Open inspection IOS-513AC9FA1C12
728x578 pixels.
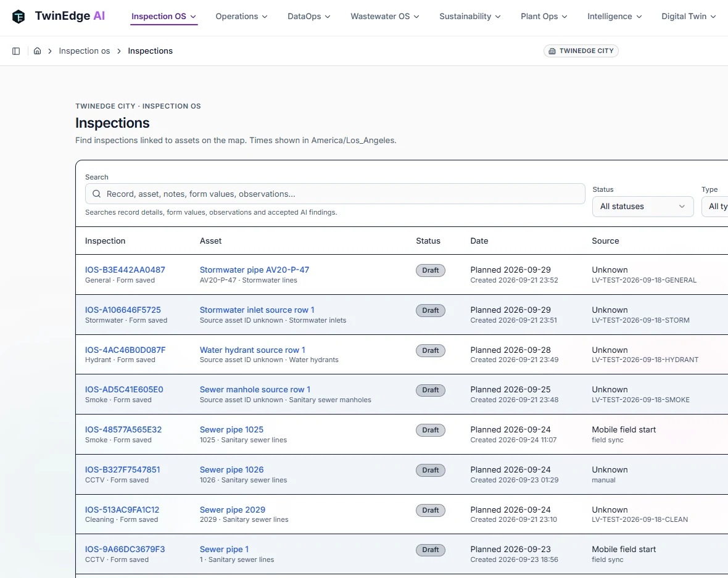click(122, 510)
